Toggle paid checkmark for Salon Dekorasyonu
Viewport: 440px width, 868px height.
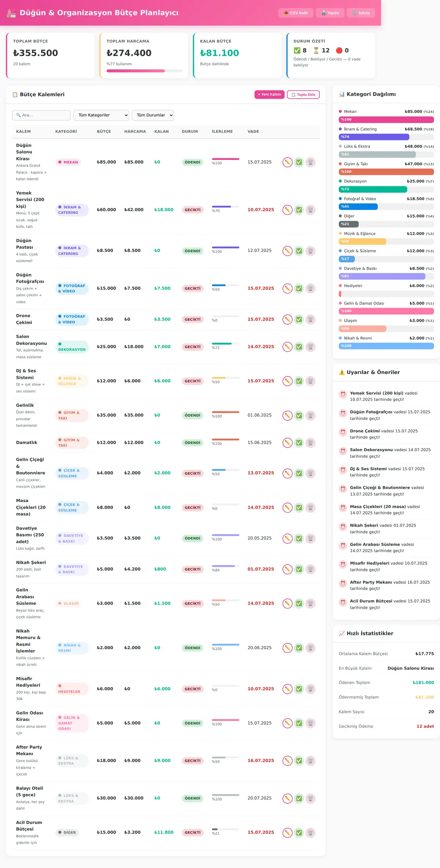(x=299, y=347)
